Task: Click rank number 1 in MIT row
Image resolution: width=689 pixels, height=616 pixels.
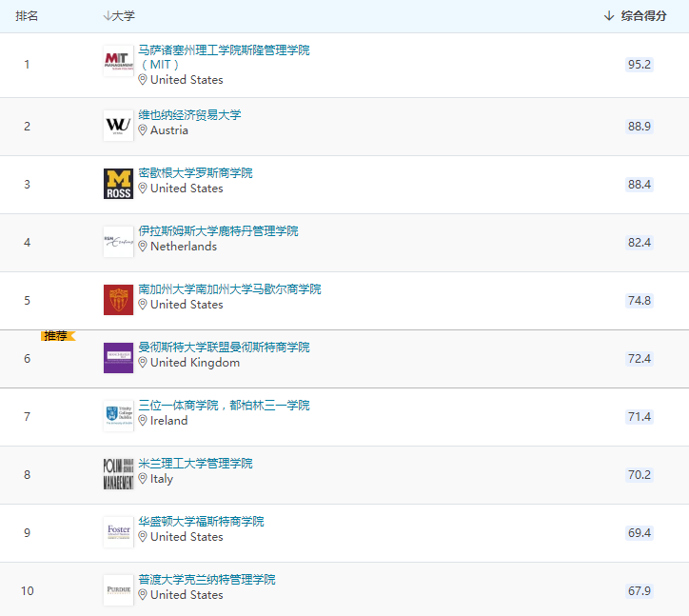Action: tap(27, 64)
